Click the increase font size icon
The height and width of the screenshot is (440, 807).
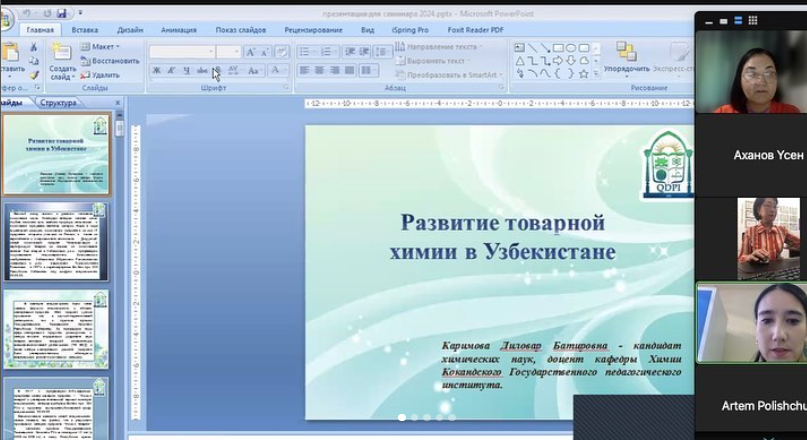tap(251, 52)
